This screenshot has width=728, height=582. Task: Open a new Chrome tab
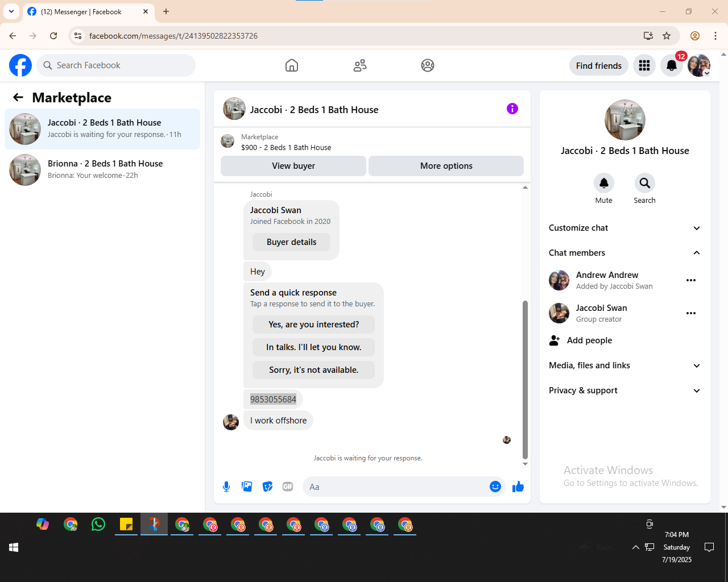point(166,11)
